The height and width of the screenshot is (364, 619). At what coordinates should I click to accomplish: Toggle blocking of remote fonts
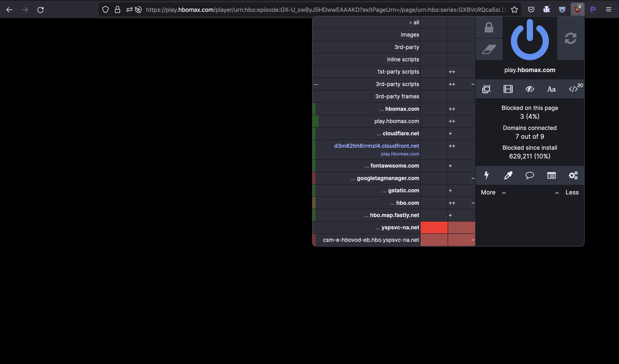pos(551,89)
